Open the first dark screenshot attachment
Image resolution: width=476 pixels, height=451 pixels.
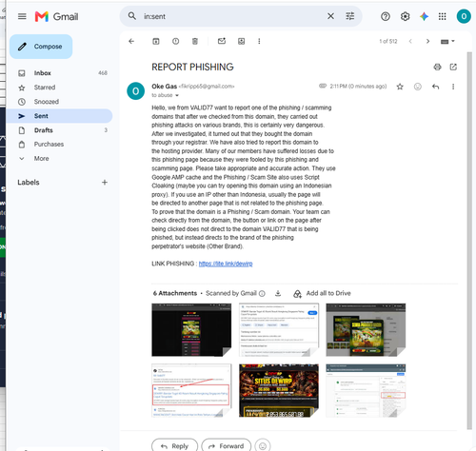tap(191, 330)
